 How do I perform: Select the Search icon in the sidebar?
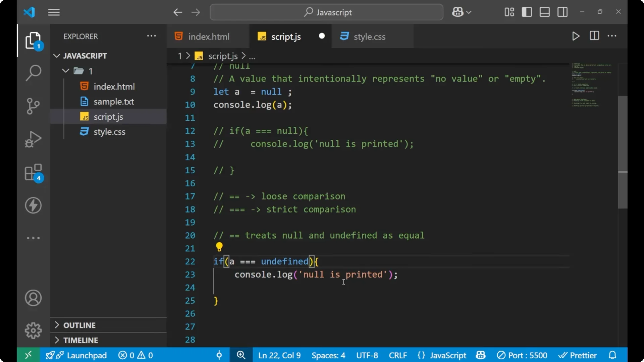pos(33,72)
